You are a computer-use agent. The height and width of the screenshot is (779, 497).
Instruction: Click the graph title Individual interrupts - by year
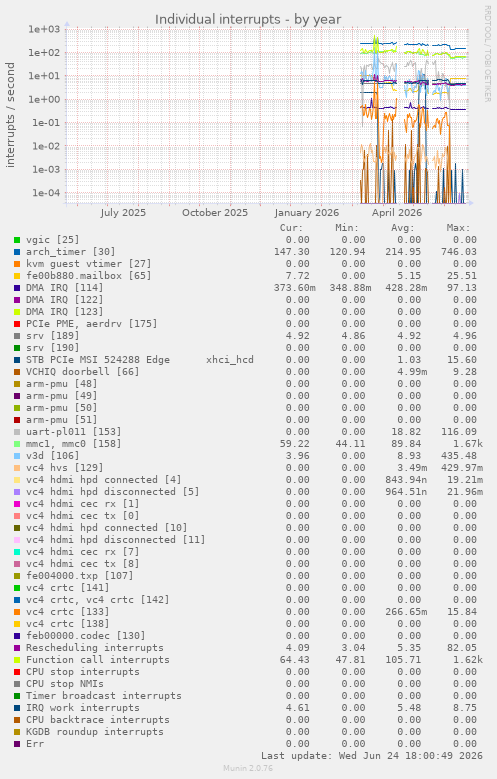[x=248, y=19]
